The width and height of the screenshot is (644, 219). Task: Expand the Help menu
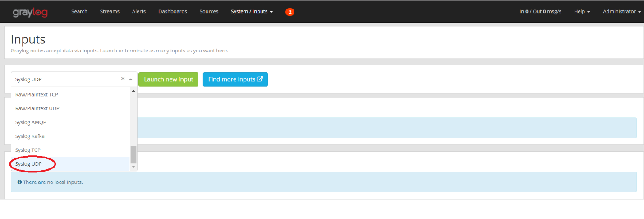coord(582,12)
